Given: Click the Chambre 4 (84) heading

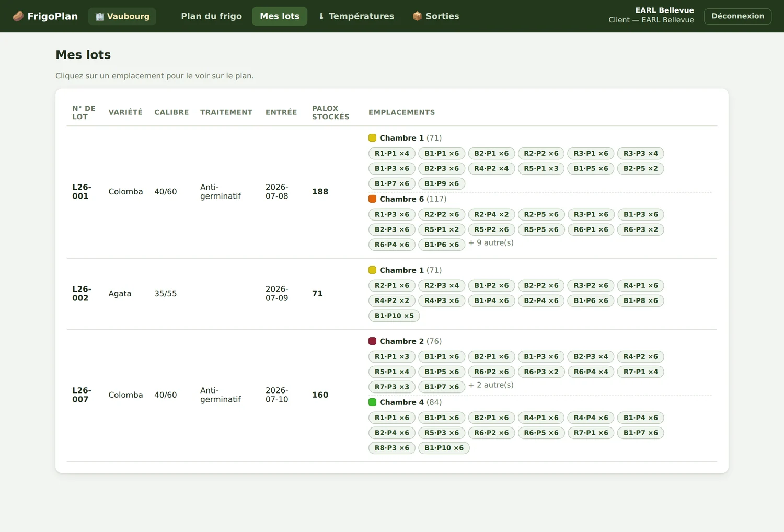Looking at the screenshot, I should pyautogui.click(x=410, y=402).
